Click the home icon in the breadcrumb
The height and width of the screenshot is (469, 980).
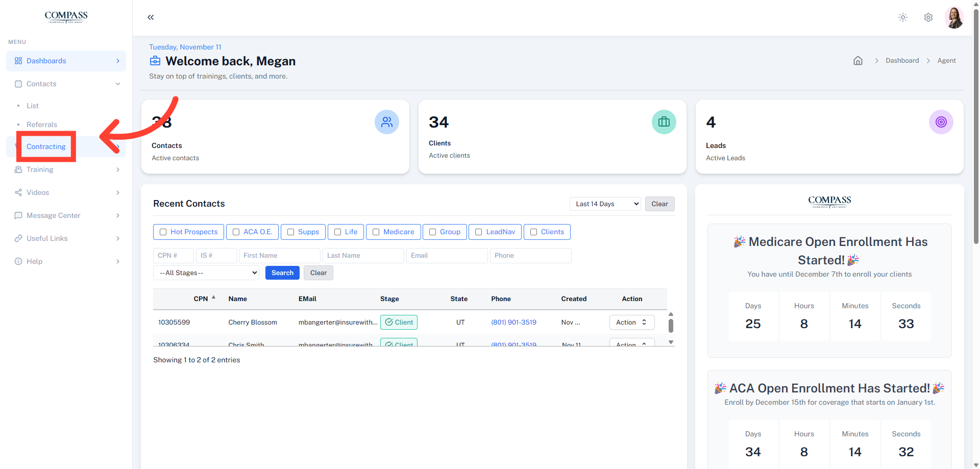[858, 60]
